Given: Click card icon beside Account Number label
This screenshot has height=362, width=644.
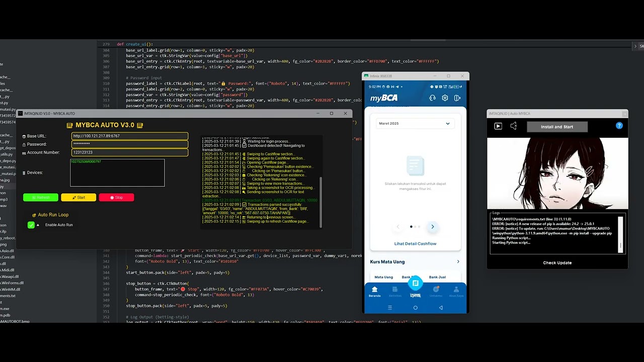Looking at the screenshot, I should pos(24,152).
